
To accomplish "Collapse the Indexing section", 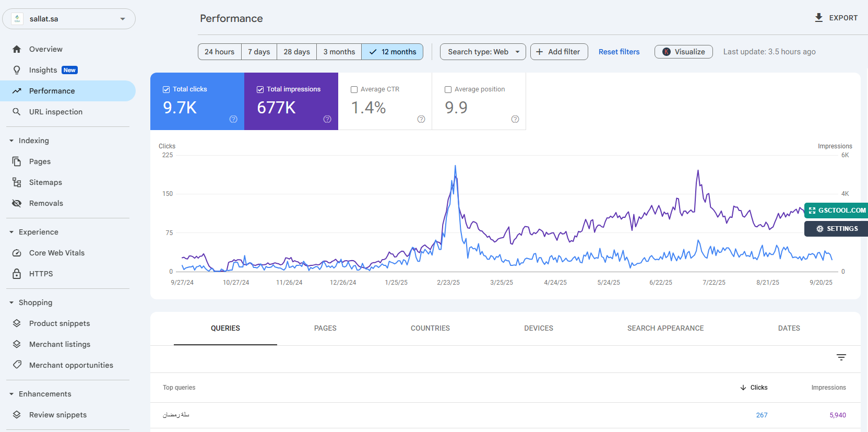I will (x=11, y=141).
